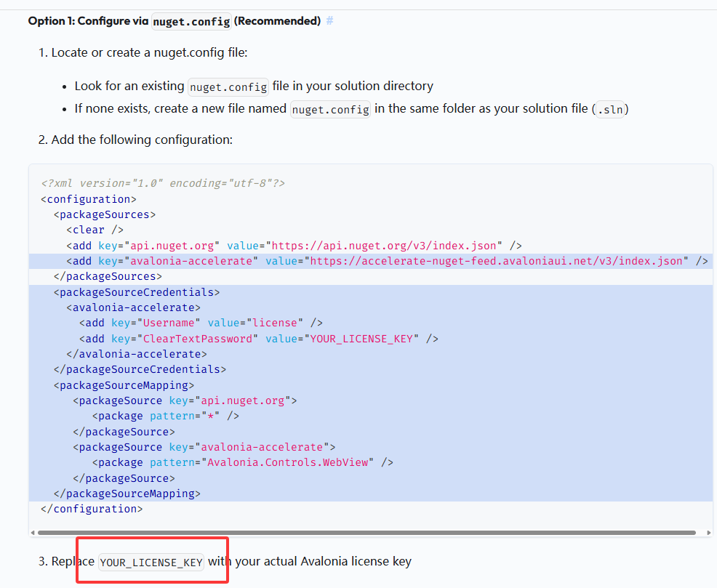Click nuget.config in the 'If none exists' bullet

point(330,109)
